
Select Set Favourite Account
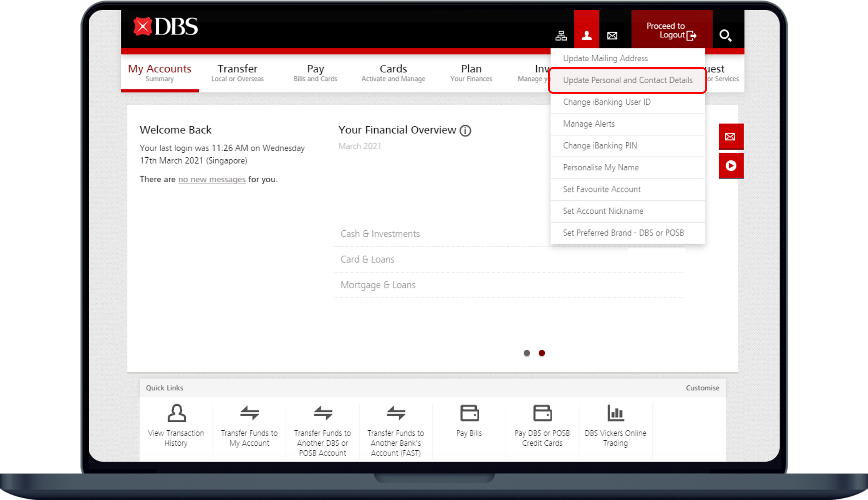click(628, 189)
